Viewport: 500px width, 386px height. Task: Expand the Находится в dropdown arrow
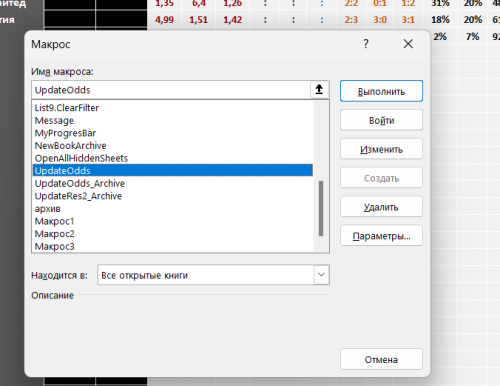tap(321, 275)
